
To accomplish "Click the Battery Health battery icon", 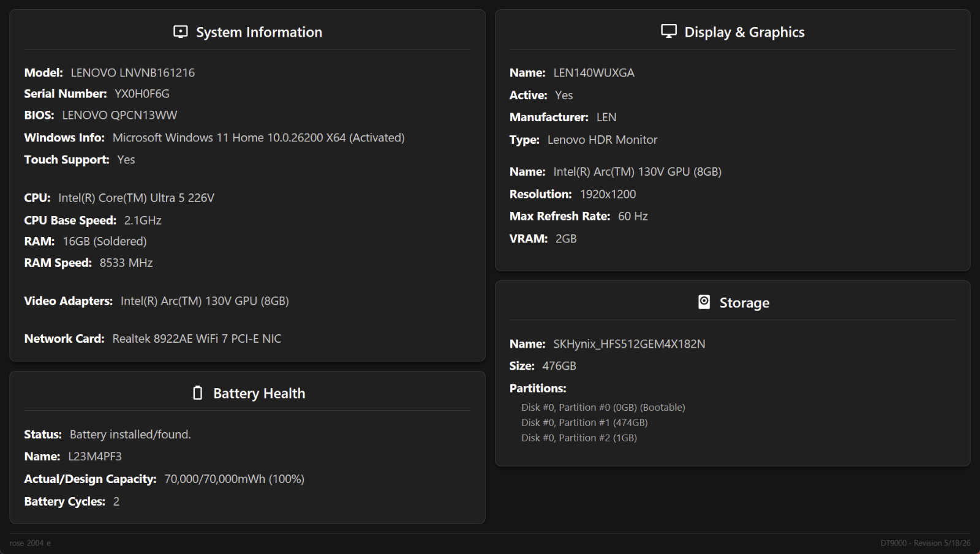I will (x=197, y=393).
